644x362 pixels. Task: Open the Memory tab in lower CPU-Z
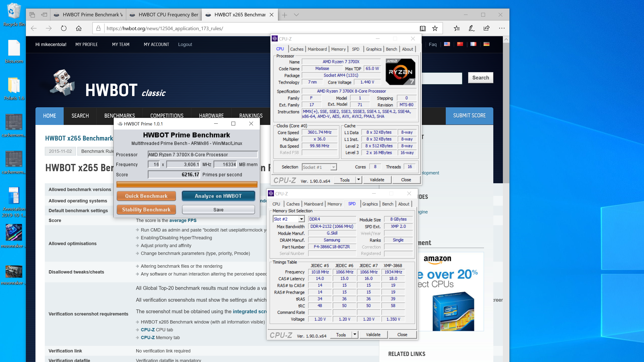(335, 204)
